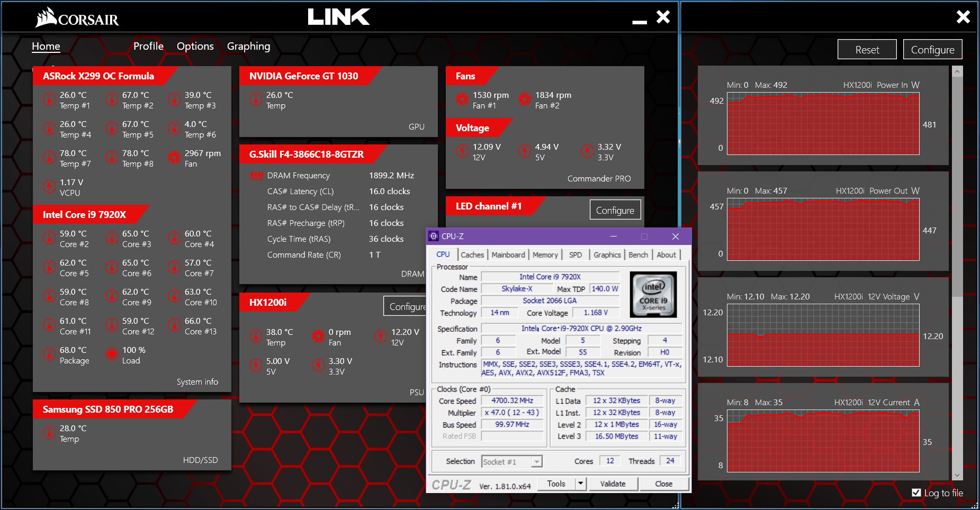
Task: Open the Graphing tab in Corsair Link
Action: 249,46
